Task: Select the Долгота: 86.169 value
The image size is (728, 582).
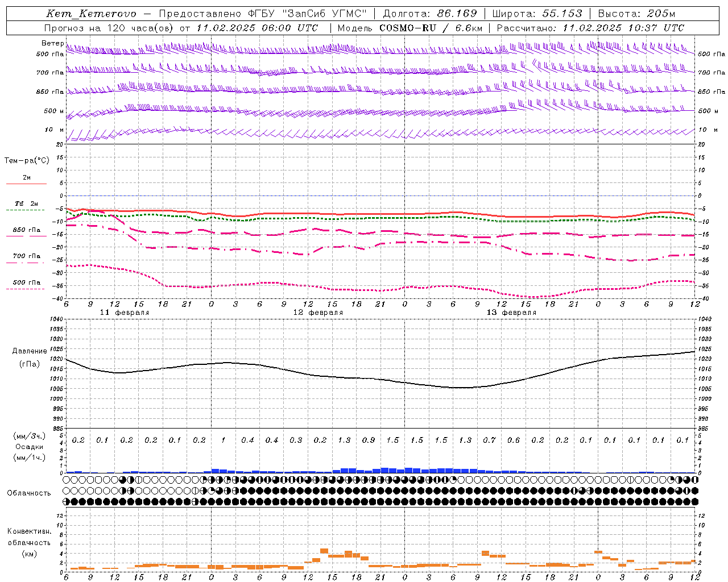Action: point(430,14)
